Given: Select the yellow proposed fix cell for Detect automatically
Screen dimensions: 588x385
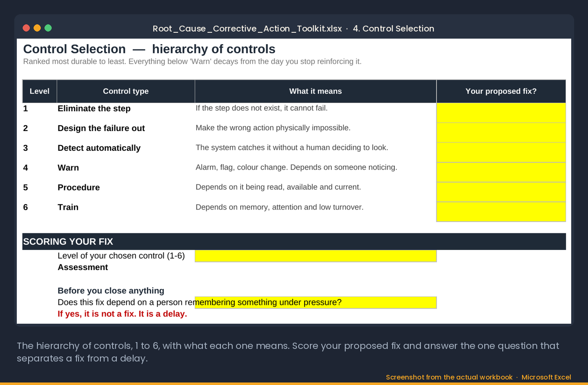Looking at the screenshot, I should pos(501,152).
